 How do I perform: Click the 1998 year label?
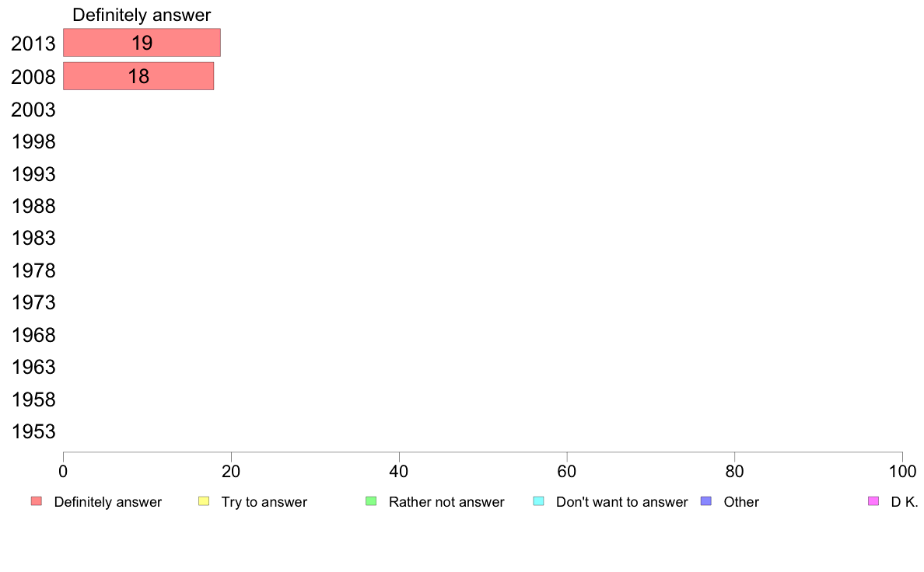click(33, 142)
